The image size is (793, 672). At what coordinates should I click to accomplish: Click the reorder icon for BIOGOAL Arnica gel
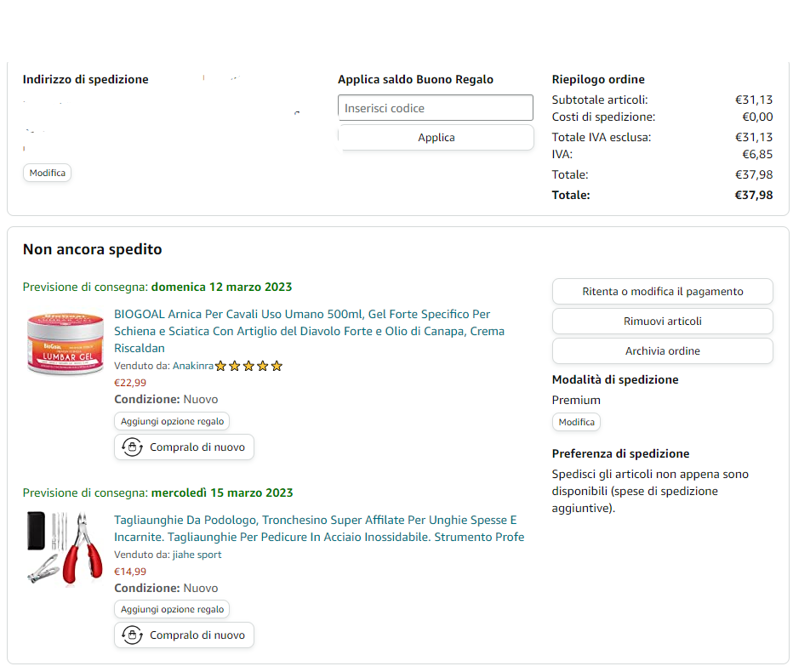(x=132, y=447)
